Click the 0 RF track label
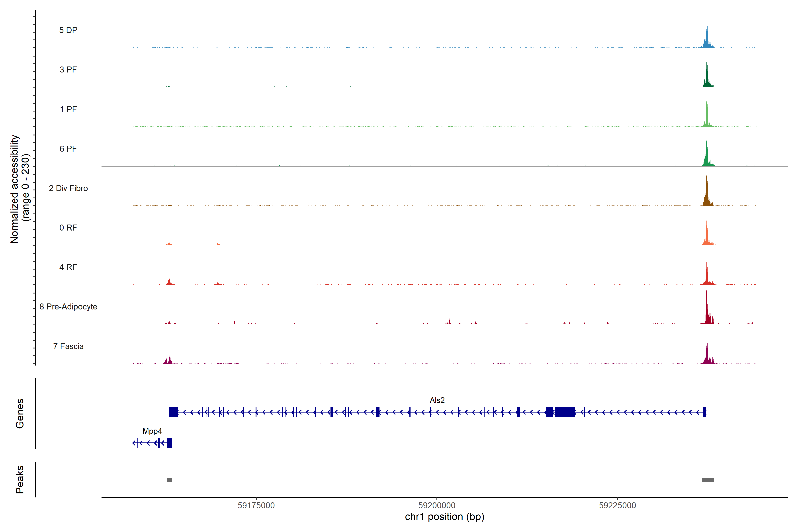798x532 pixels. [x=68, y=228]
